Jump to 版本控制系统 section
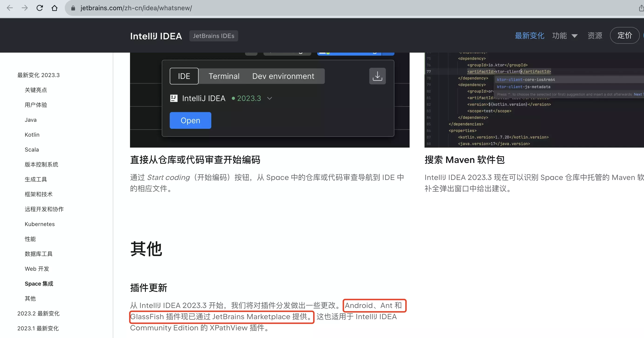This screenshot has width=644, height=338. [41, 164]
